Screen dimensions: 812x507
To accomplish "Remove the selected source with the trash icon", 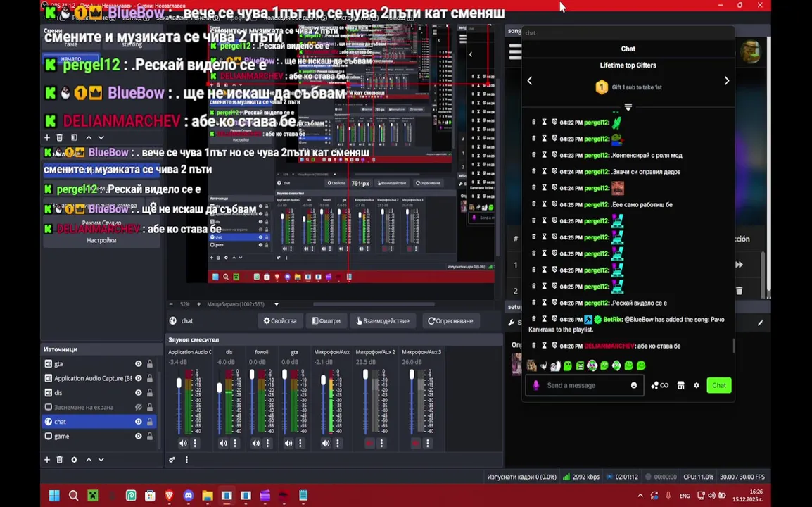I will pyautogui.click(x=60, y=460).
